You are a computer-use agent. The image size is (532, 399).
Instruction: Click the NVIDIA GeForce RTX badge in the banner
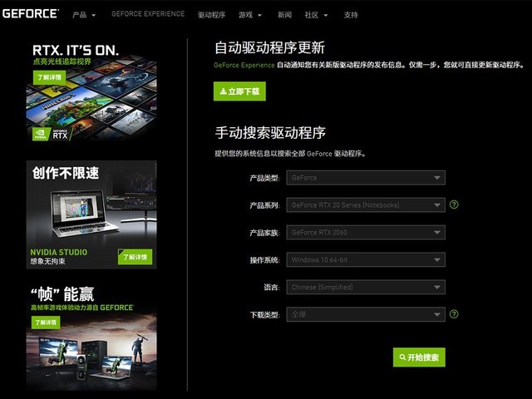point(52,135)
